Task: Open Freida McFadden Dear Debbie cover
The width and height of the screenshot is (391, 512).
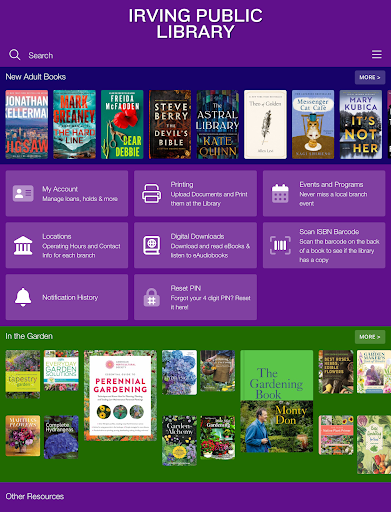Action: point(122,124)
